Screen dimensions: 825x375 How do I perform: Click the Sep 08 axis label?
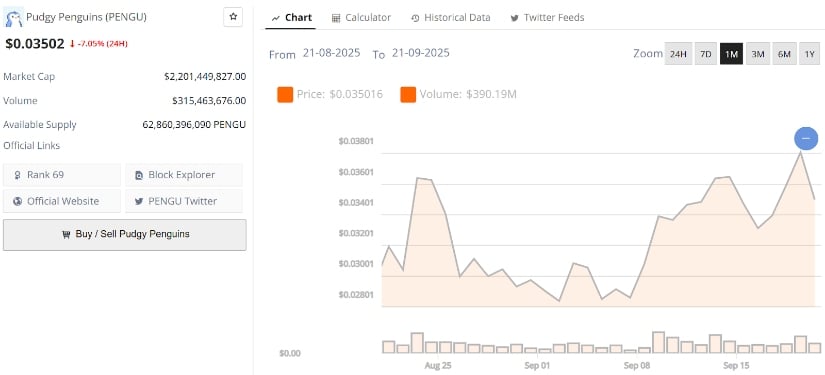[x=636, y=366]
